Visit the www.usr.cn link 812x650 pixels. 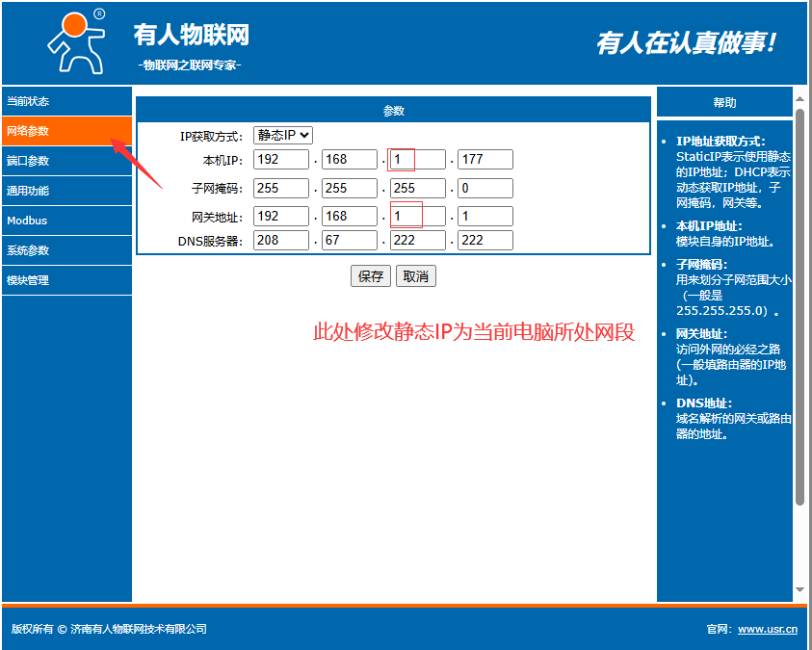point(767,630)
